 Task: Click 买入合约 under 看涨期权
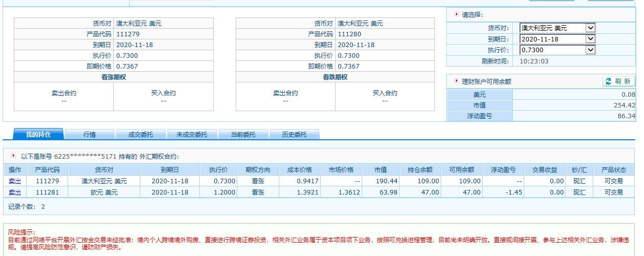click(x=163, y=93)
